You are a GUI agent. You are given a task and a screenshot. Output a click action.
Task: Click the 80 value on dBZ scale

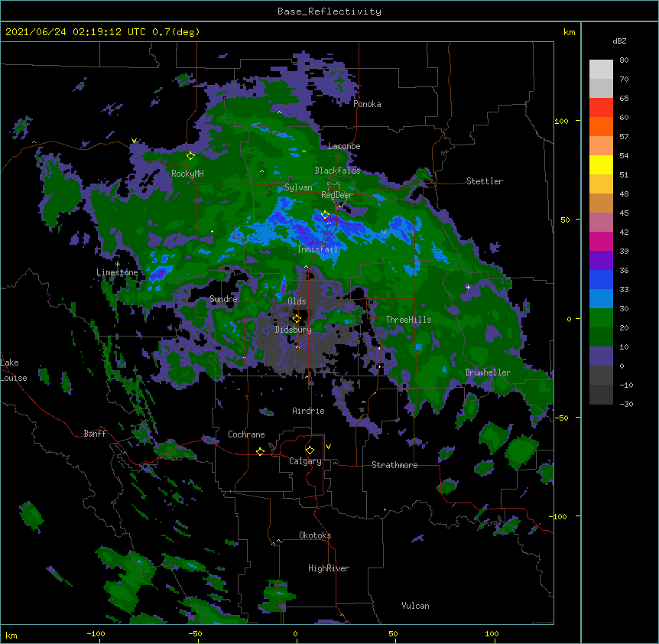[x=624, y=60]
